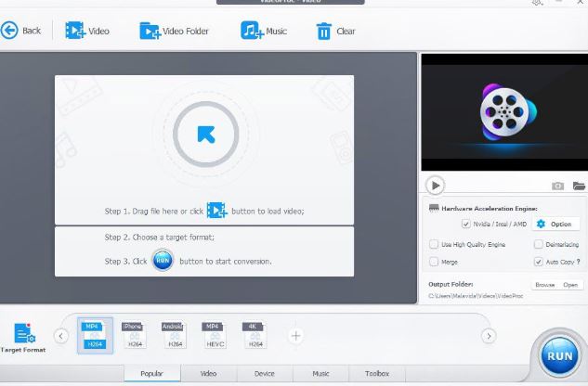
Task: Switch to the Music formats tab
Action: pyautogui.click(x=320, y=374)
